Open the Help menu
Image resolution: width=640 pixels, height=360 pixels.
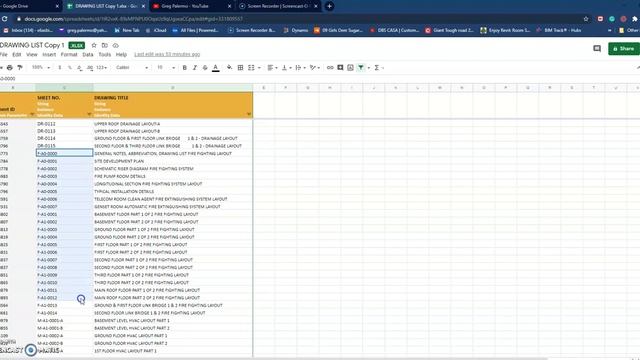(x=121, y=54)
